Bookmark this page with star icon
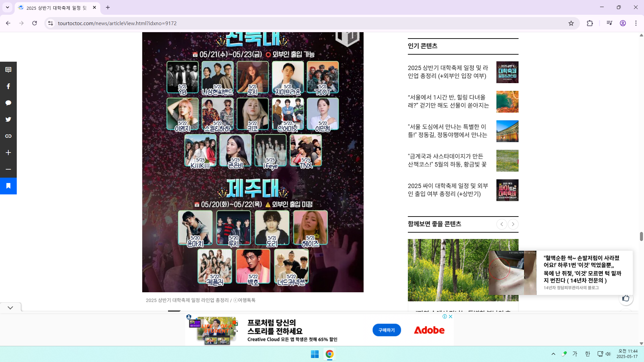 (x=571, y=23)
